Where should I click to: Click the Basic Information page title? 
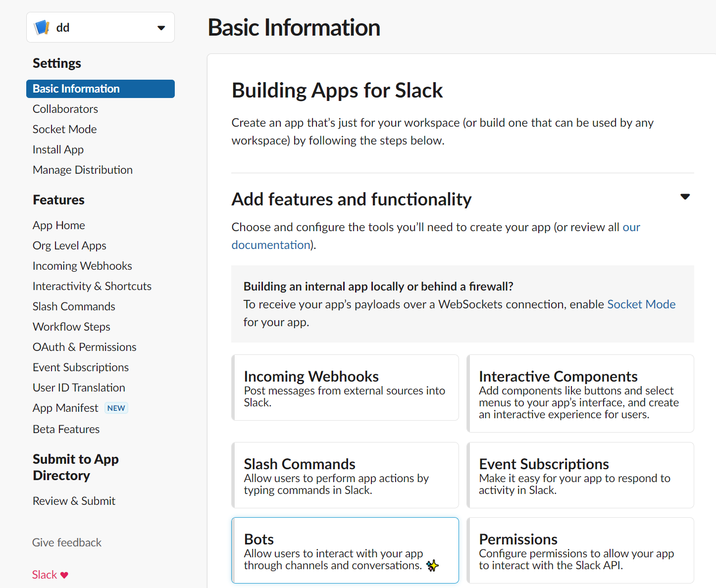pos(294,27)
